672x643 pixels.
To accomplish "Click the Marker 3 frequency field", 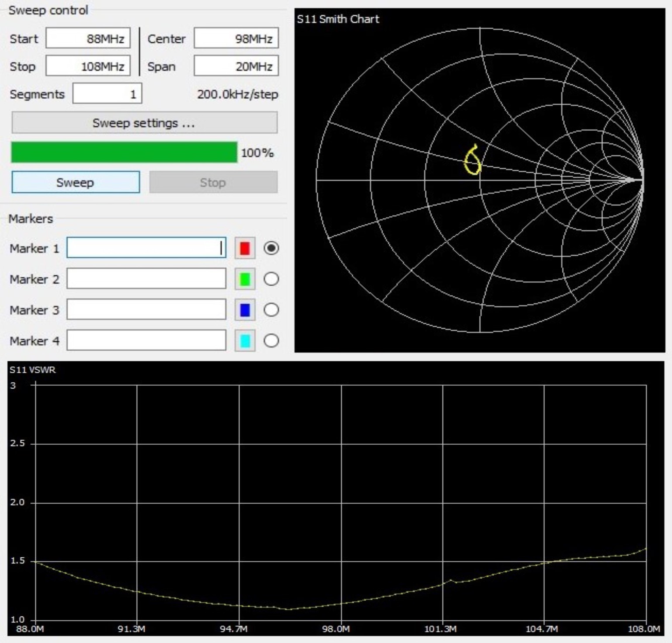I will [x=146, y=309].
